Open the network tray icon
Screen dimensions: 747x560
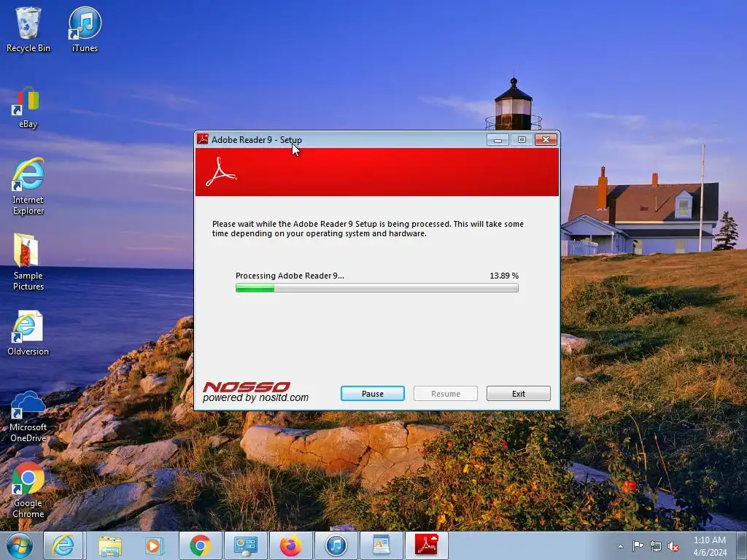pos(656,547)
